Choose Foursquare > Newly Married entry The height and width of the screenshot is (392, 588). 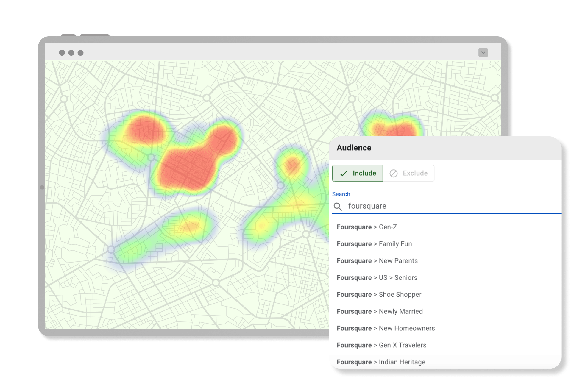coord(380,312)
